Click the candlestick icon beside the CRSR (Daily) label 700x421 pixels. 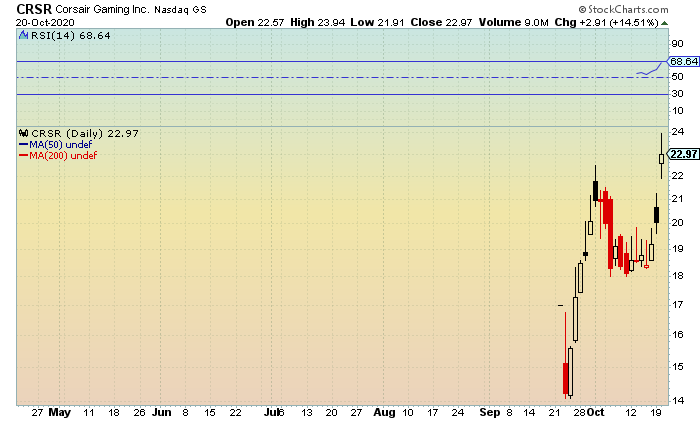(x=24, y=133)
